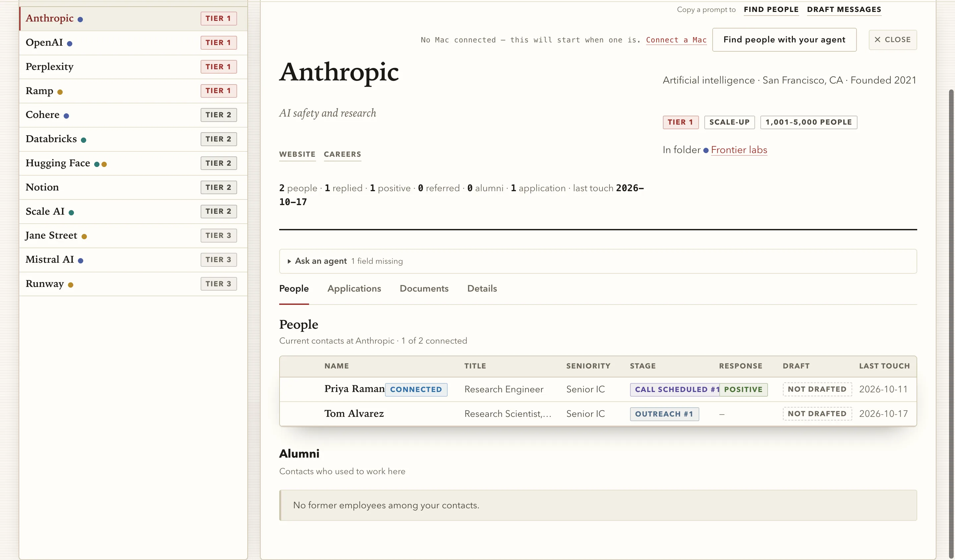The width and height of the screenshot is (955, 560).
Task: Sort the people table by LAST TOUCH column
Action: pyautogui.click(x=884, y=366)
